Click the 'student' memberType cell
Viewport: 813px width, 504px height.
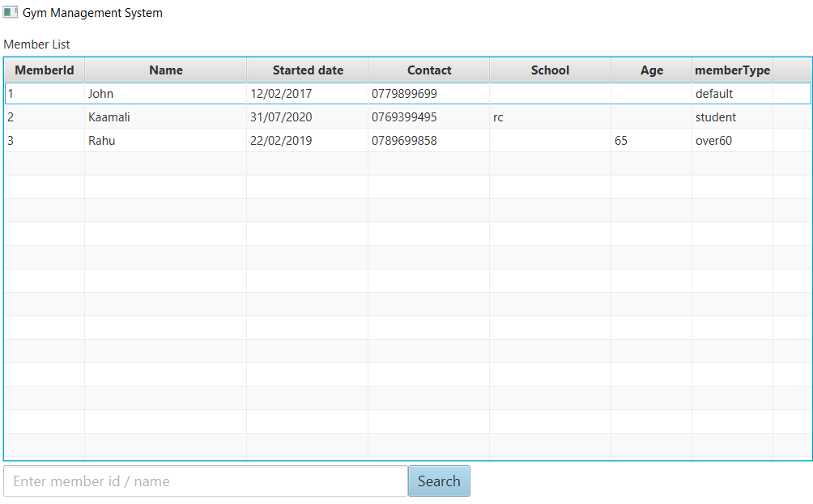pos(716,117)
